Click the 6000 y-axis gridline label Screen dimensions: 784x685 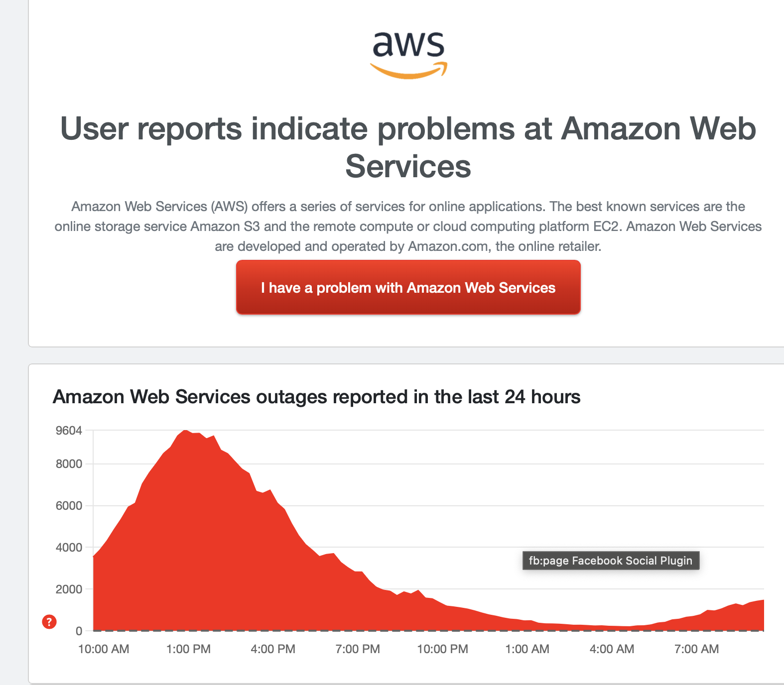tap(69, 506)
